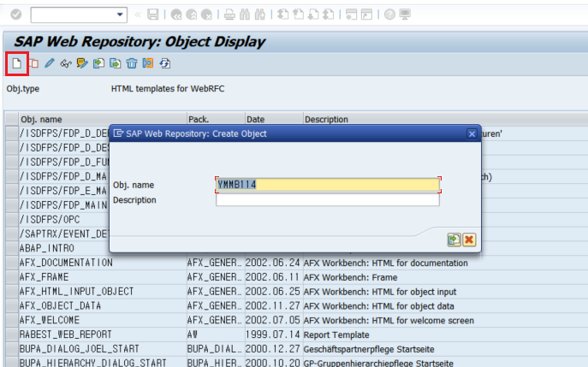The image size is (588, 367).
Task: Open the command field dropdown arrow
Action: pyautogui.click(x=120, y=15)
